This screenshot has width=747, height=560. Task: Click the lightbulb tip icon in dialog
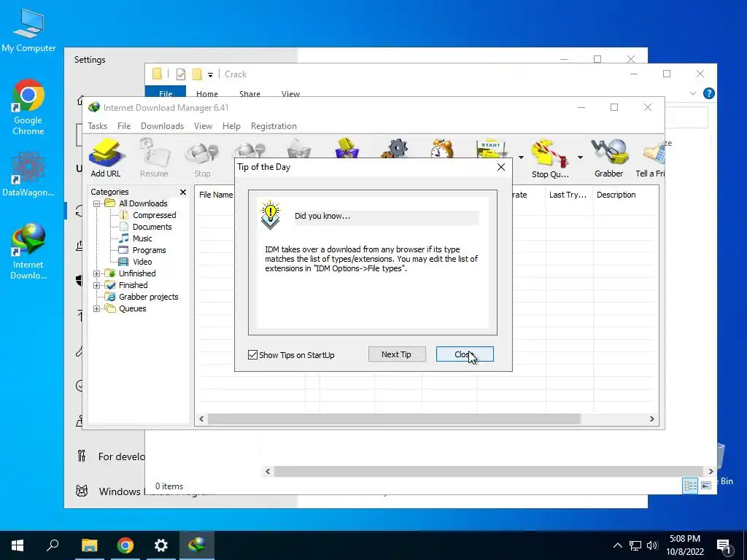271,215
